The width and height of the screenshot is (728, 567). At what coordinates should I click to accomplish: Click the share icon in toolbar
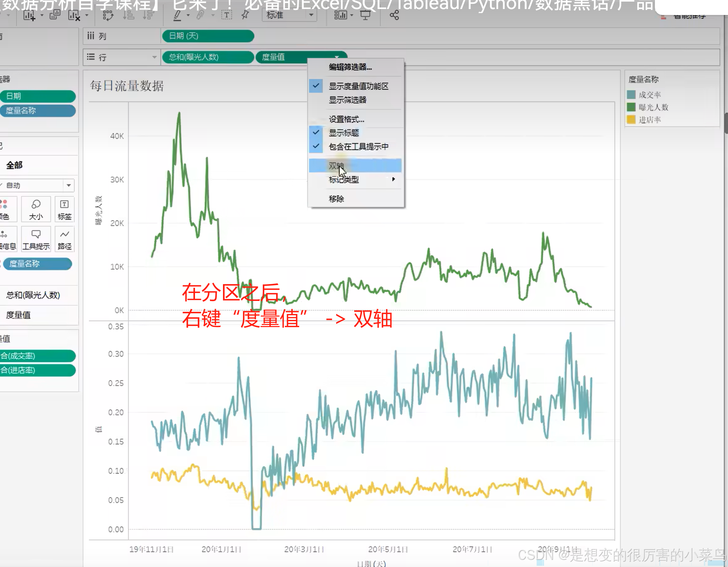click(x=394, y=15)
